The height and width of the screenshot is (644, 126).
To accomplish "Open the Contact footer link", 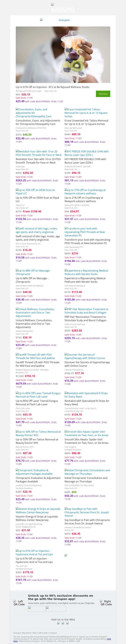I will [53, 633].
